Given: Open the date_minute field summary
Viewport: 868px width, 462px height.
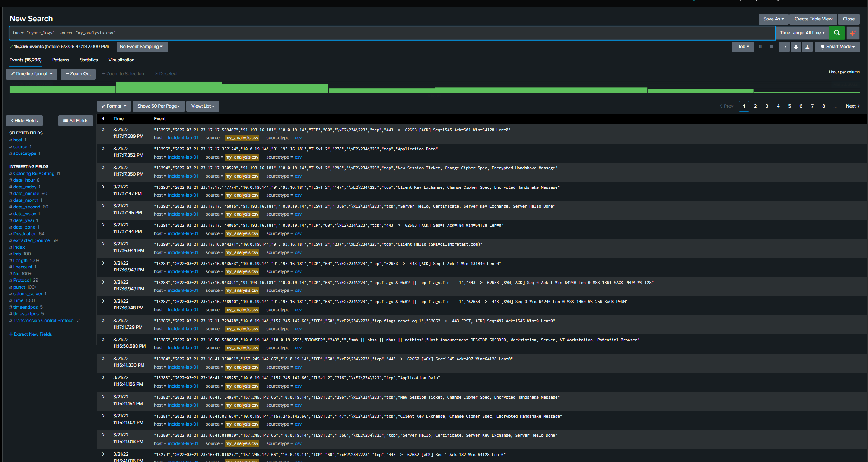Looking at the screenshot, I should pyautogui.click(x=26, y=194).
